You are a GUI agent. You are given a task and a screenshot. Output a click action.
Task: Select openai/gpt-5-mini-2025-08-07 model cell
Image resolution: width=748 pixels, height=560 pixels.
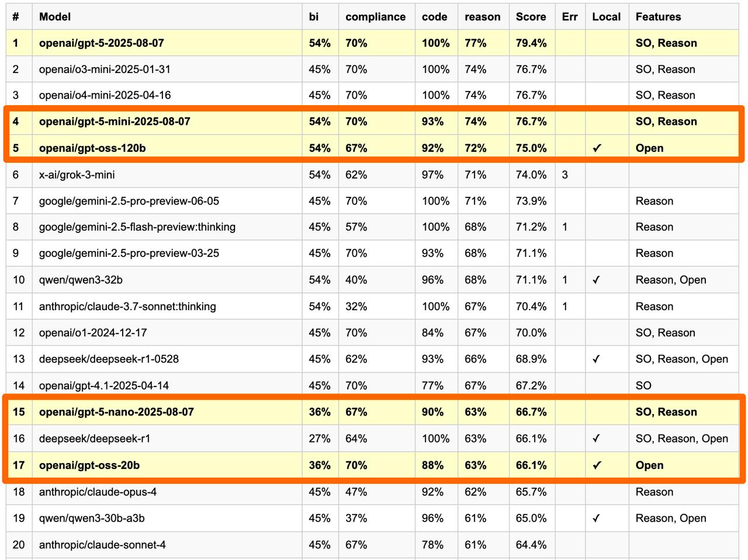click(167, 121)
